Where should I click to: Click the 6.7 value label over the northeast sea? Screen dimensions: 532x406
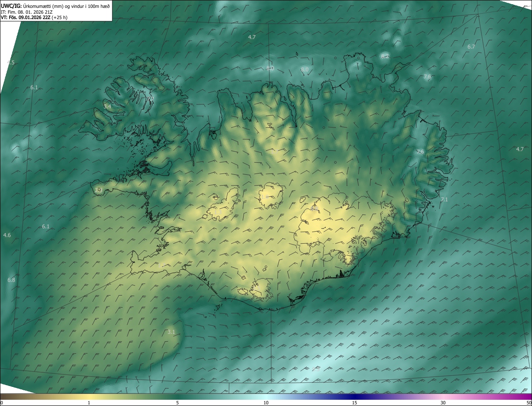tap(471, 47)
